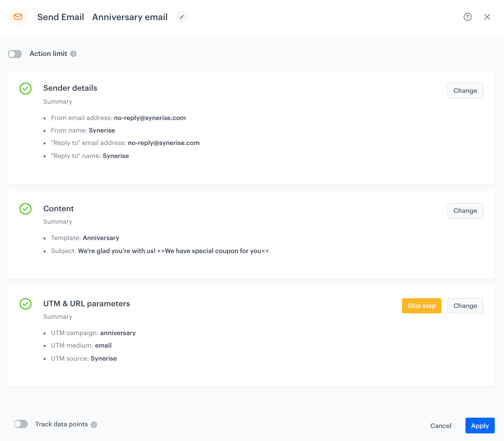Click the no-reply@synerise.com from address
This screenshot has width=504, height=441.
[150, 118]
